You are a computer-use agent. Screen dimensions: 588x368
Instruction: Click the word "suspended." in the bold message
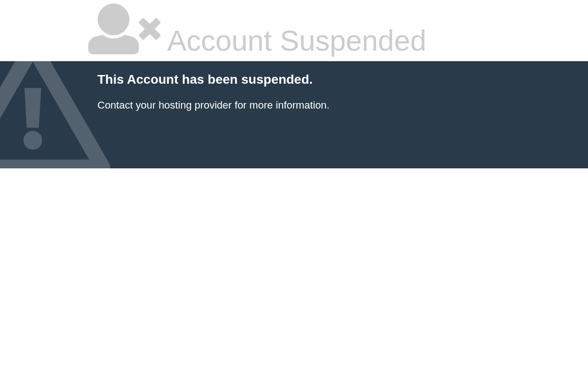click(277, 80)
